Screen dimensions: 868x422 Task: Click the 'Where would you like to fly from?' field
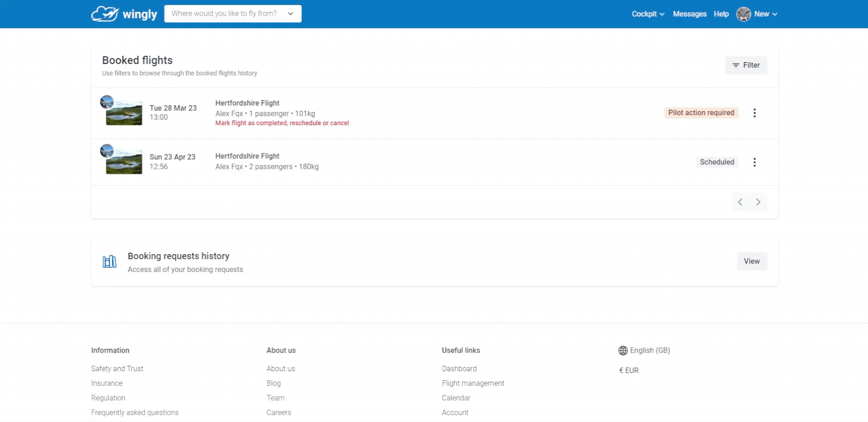click(233, 14)
